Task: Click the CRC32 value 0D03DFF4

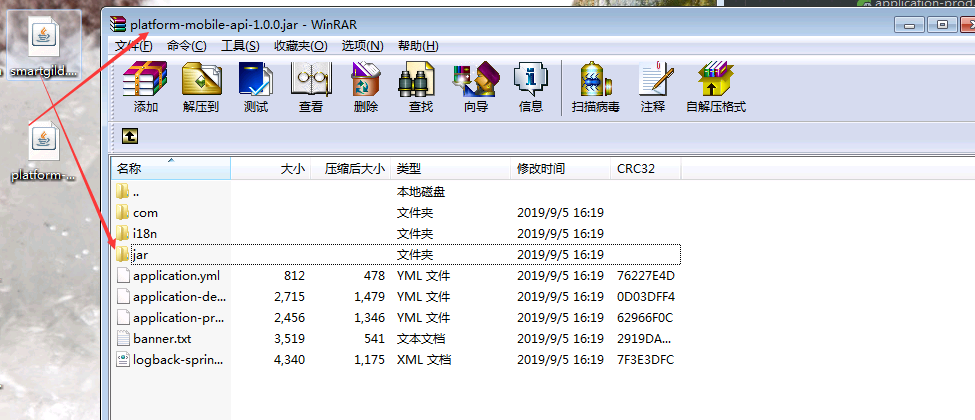Action: 645,297
